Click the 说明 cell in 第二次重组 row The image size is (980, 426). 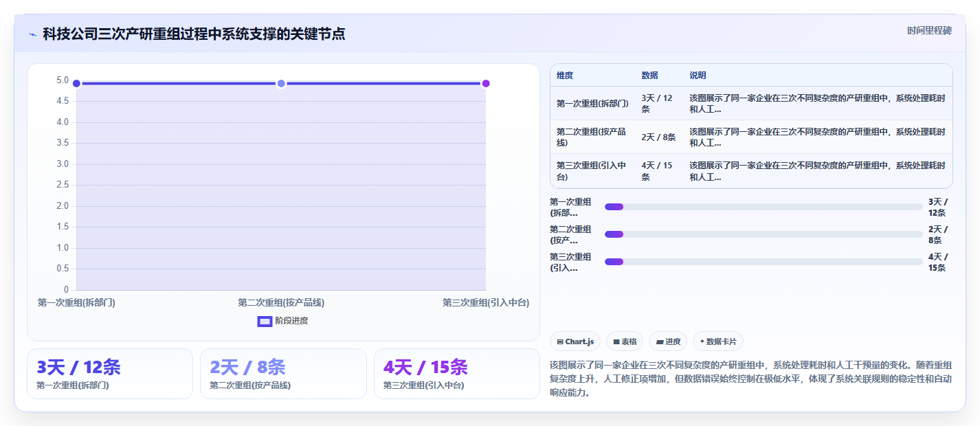point(817,137)
